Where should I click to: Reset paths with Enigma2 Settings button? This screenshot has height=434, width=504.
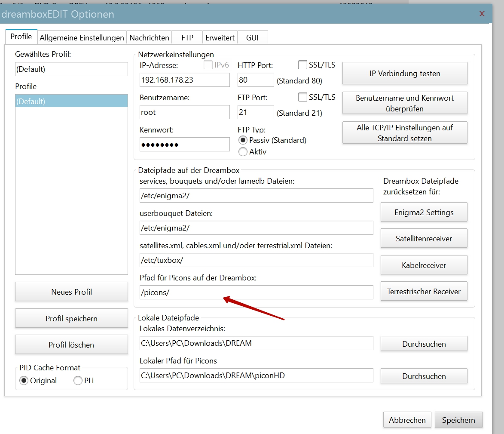point(424,212)
